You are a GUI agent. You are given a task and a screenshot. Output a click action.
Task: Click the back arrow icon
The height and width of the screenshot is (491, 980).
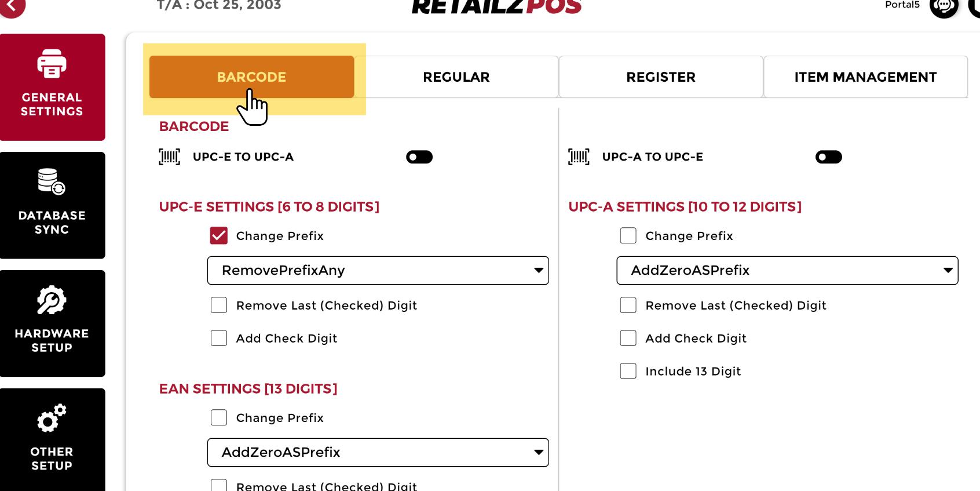[12, 6]
